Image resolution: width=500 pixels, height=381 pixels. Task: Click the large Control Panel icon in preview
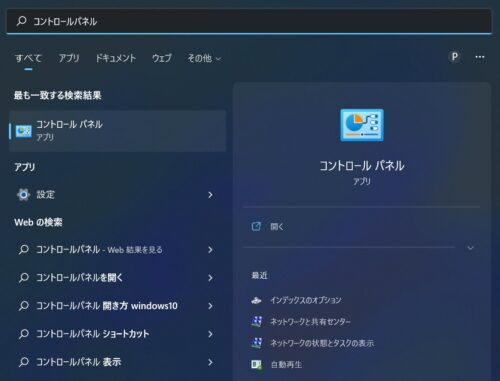coord(362,125)
